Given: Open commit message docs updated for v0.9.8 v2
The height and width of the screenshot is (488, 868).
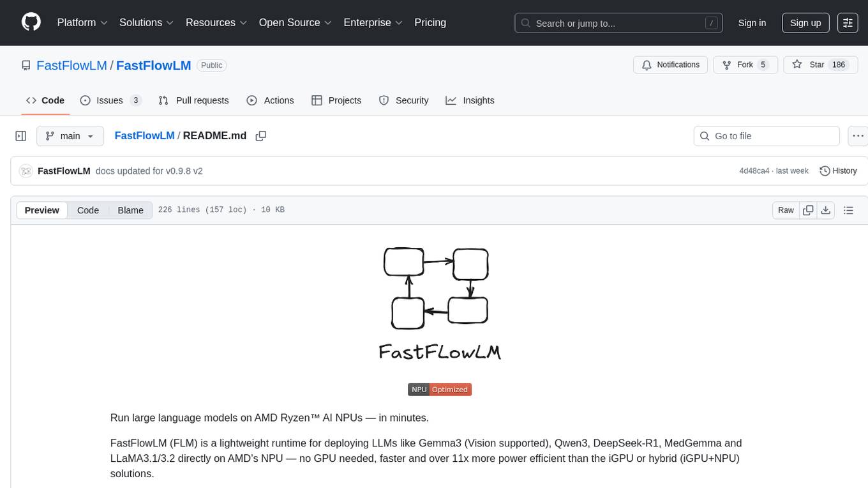Looking at the screenshot, I should 149,171.
